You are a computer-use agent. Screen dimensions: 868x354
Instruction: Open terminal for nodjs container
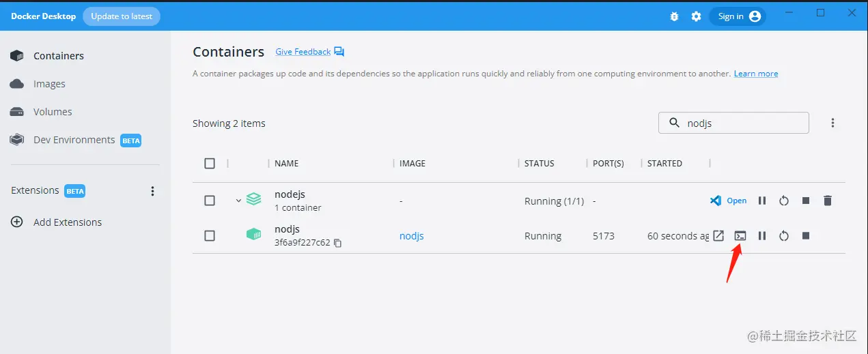click(740, 235)
